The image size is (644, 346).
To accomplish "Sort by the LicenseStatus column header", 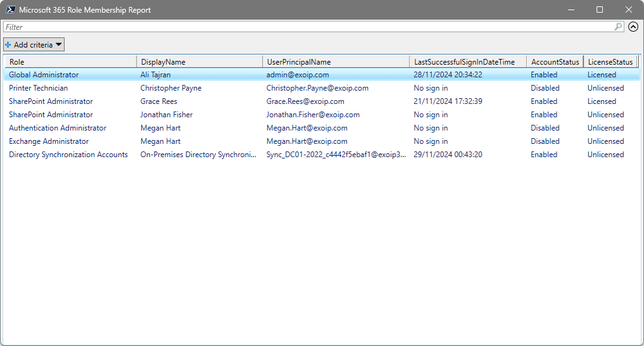I will click(610, 61).
